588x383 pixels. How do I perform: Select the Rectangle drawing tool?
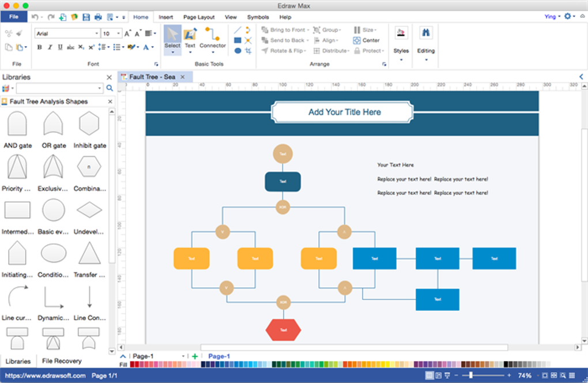tap(238, 40)
